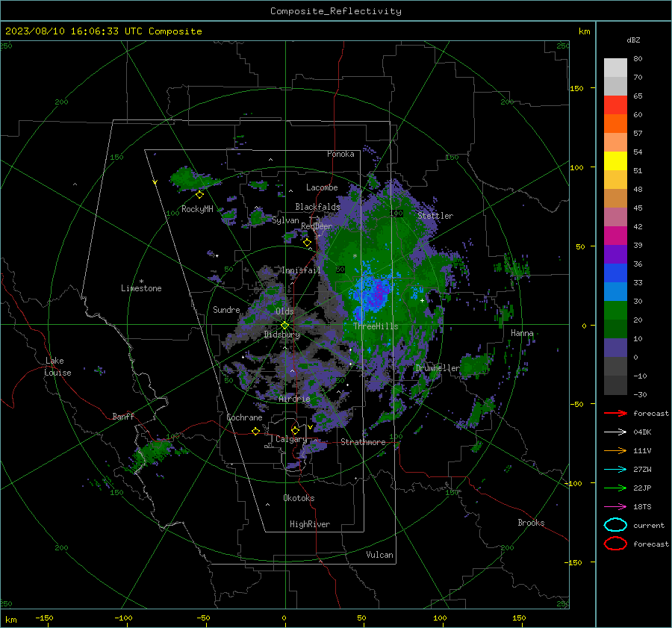Pick the topmost light gray swatch below 80
This screenshot has width=672, height=628.
tap(615, 68)
